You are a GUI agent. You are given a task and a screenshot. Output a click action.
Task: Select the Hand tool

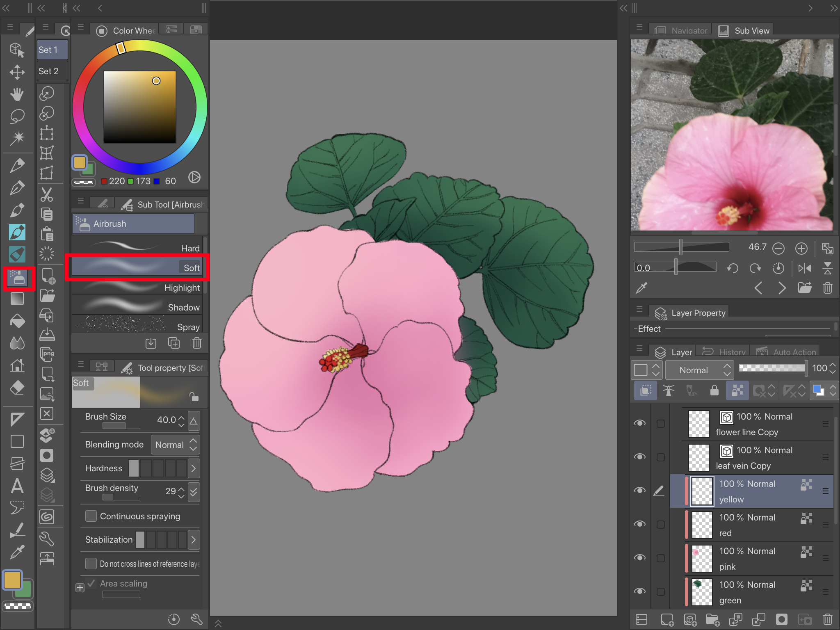point(17,94)
